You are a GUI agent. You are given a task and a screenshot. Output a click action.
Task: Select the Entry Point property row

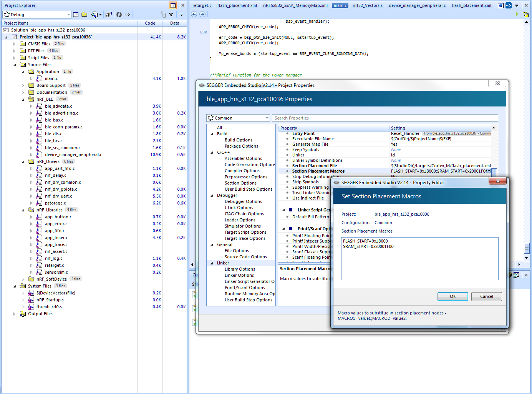(x=385, y=133)
